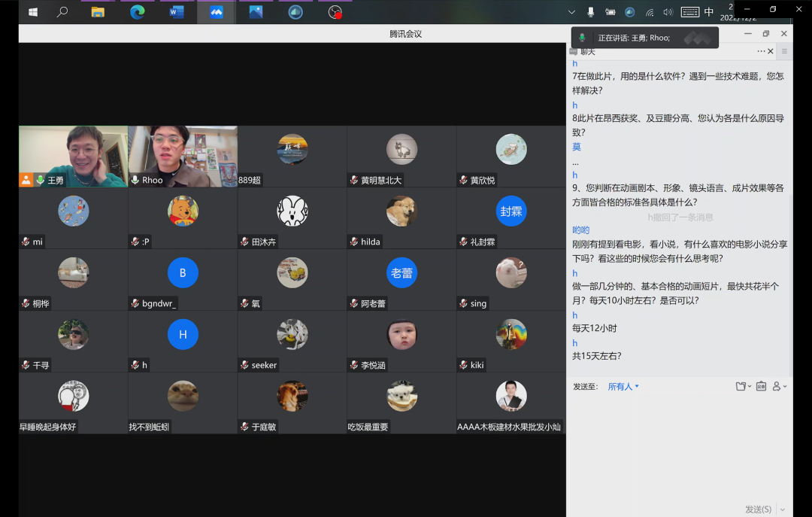
Task: Open the touch keyboard tray icon
Action: 689,12
